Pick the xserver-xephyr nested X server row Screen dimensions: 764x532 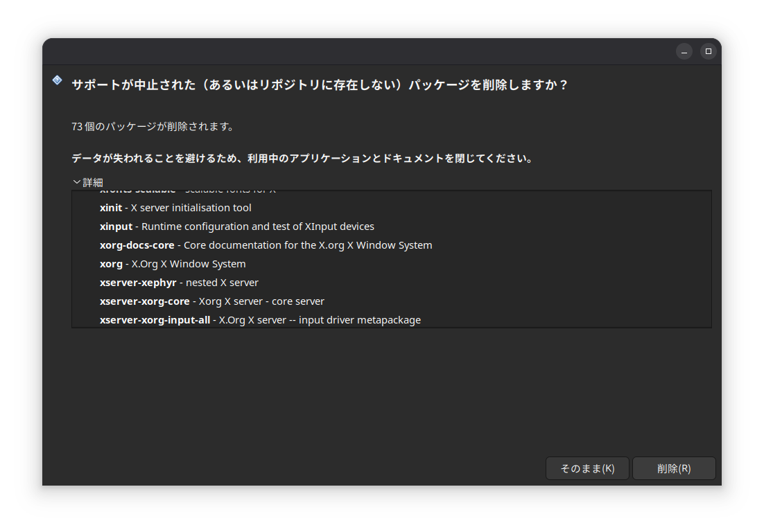click(x=179, y=283)
